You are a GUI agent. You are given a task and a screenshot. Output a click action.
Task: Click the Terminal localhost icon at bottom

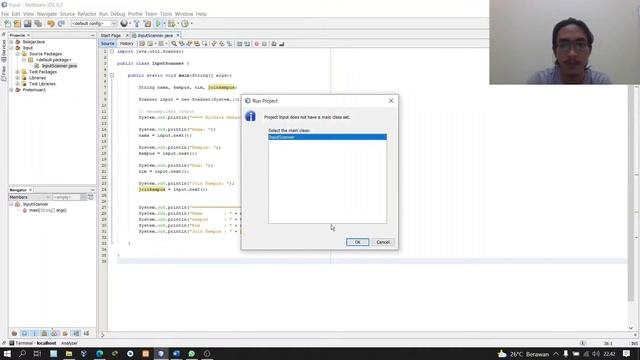pyautogui.click(x=11, y=343)
